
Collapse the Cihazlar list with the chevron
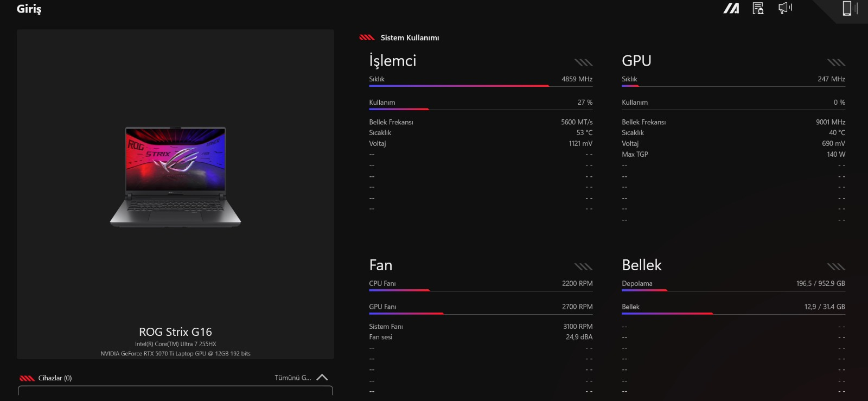click(x=322, y=377)
